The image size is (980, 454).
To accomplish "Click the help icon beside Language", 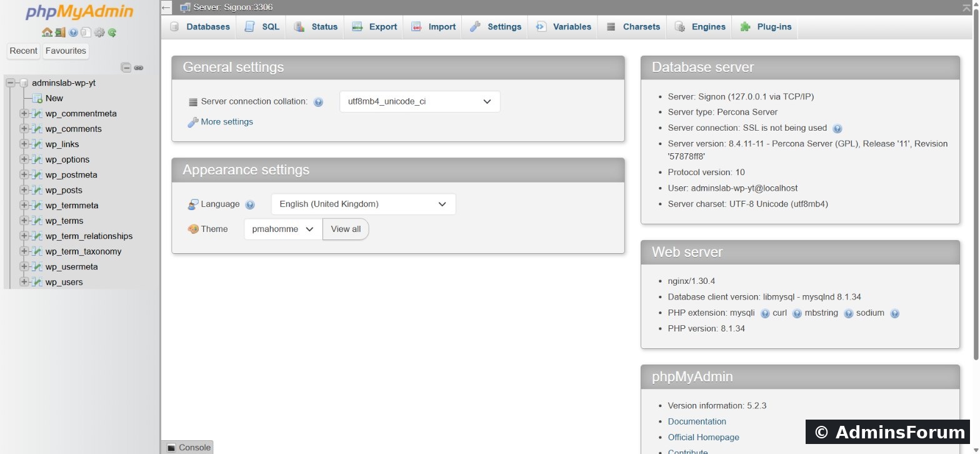I will 250,204.
